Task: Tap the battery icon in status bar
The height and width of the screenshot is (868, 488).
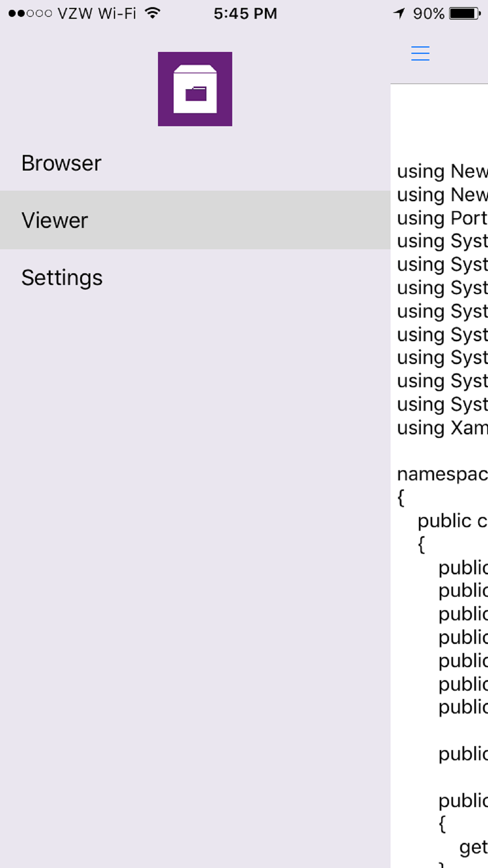Action: click(465, 14)
